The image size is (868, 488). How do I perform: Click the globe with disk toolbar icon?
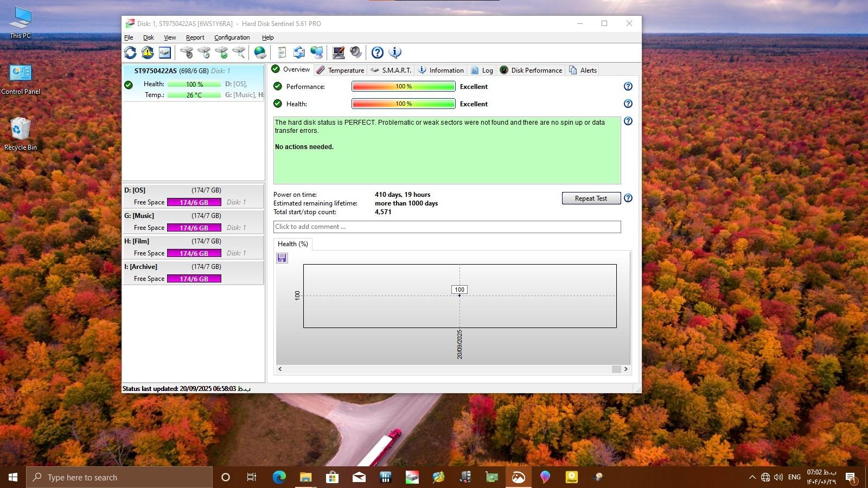pos(260,53)
